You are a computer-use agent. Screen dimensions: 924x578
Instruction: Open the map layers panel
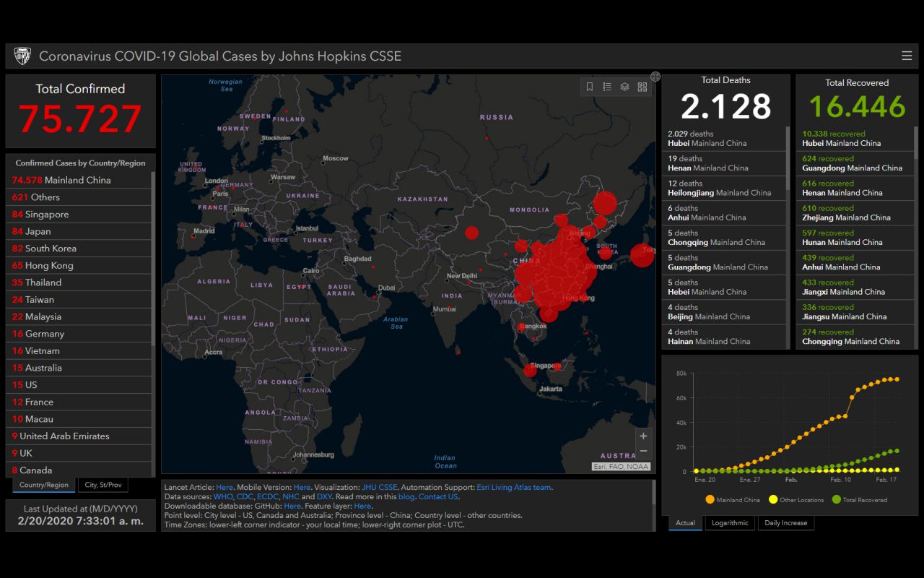624,87
